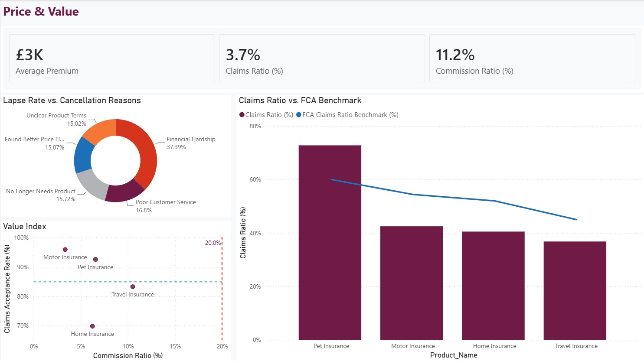Click the Average Premium card
644x361 pixels.
(x=112, y=59)
